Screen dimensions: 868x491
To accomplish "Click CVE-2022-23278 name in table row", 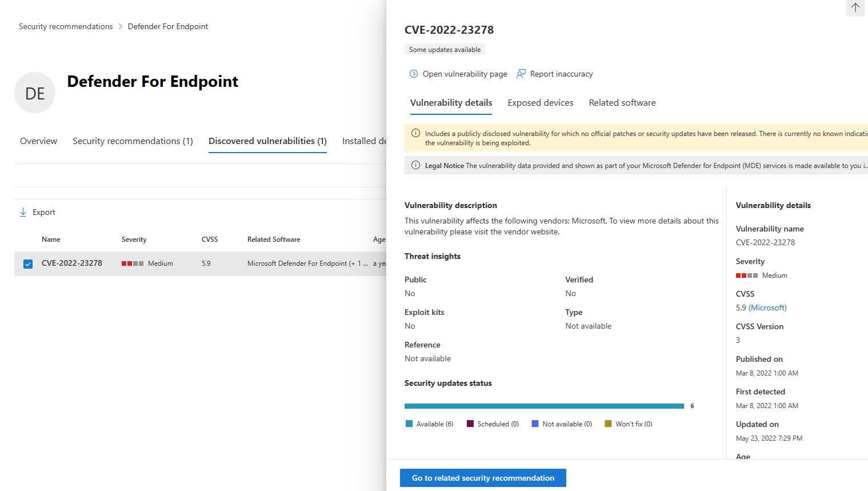I will click(x=72, y=264).
